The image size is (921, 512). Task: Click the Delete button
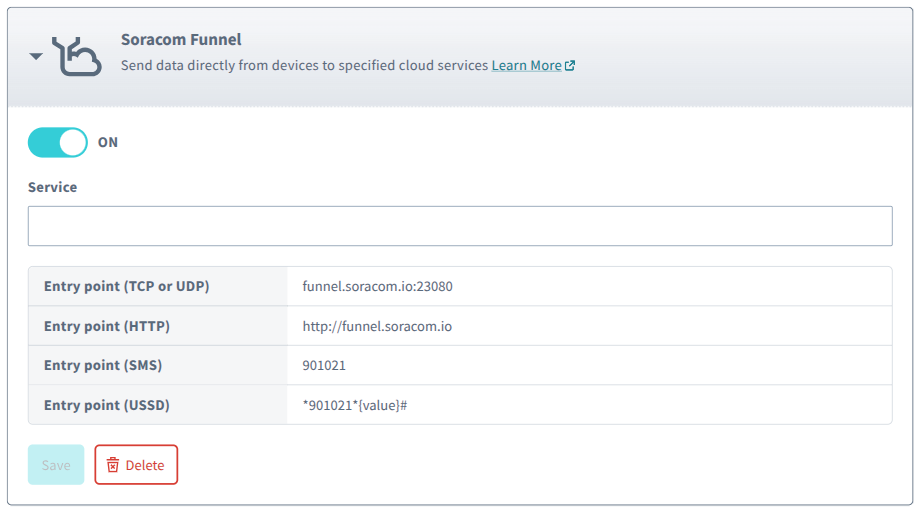pos(136,465)
